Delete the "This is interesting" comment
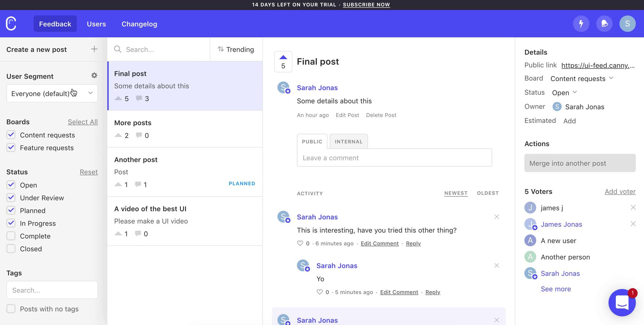This screenshot has height=325, width=644. coord(496,217)
